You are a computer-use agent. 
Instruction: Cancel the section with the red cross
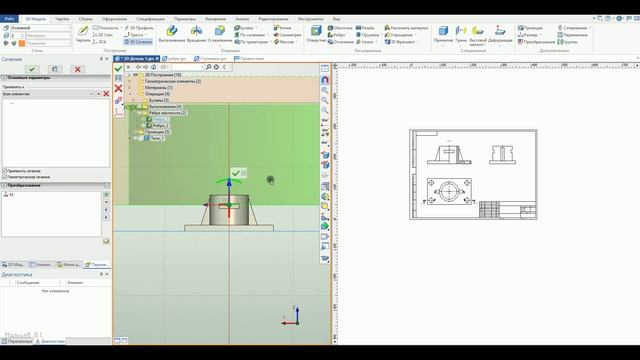(x=78, y=69)
